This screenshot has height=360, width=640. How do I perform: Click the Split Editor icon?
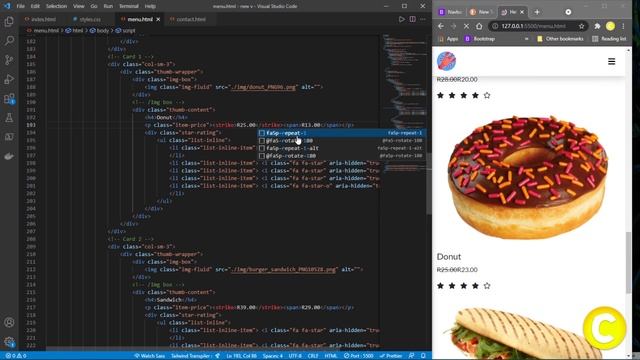413,19
